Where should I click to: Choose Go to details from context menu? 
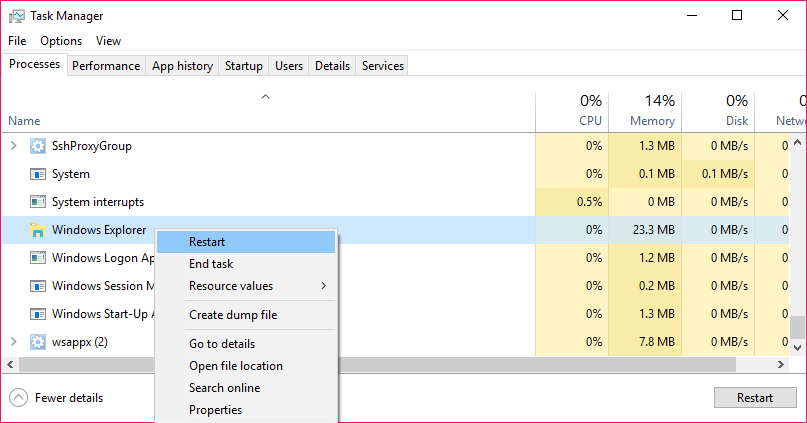tap(246, 344)
